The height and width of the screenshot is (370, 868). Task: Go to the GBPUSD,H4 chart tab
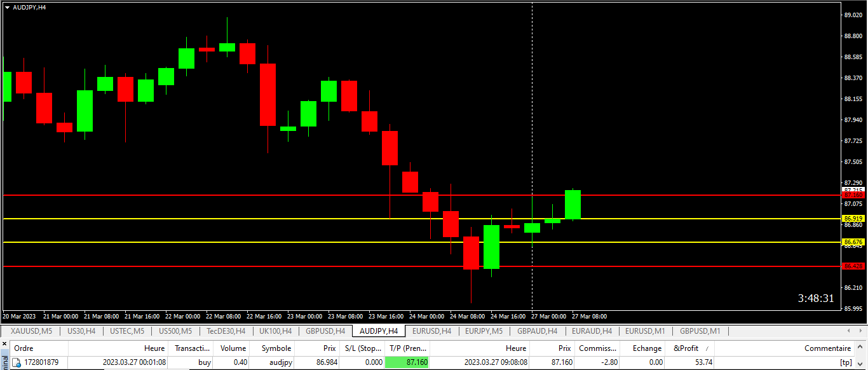point(325,331)
